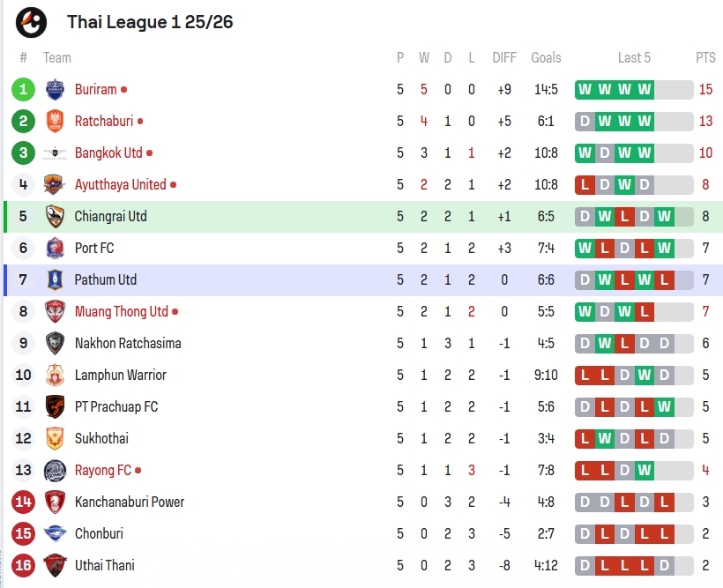Open the Nakhon Ratchasima team link
Image resolution: width=723 pixels, height=588 pixels.
(x=128, y=344)
